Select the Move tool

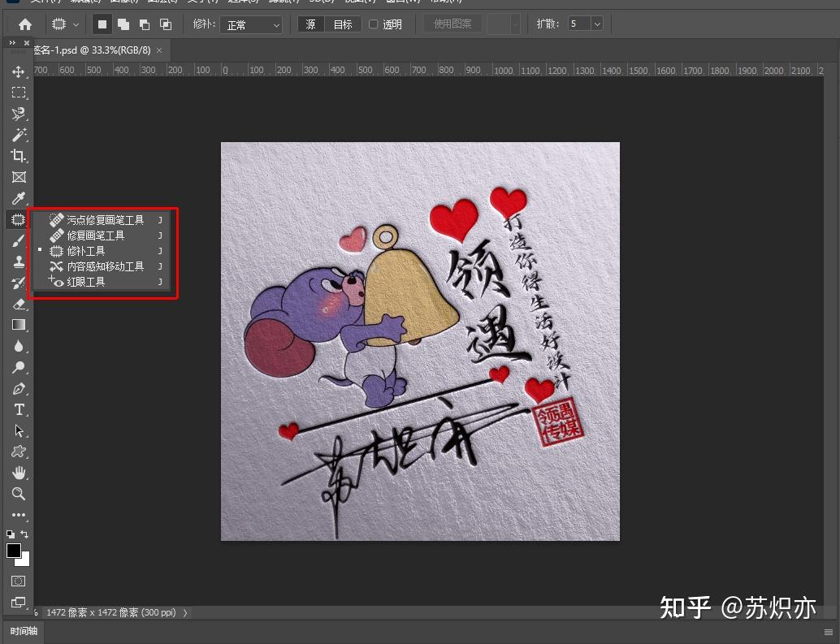pos(18,71)
